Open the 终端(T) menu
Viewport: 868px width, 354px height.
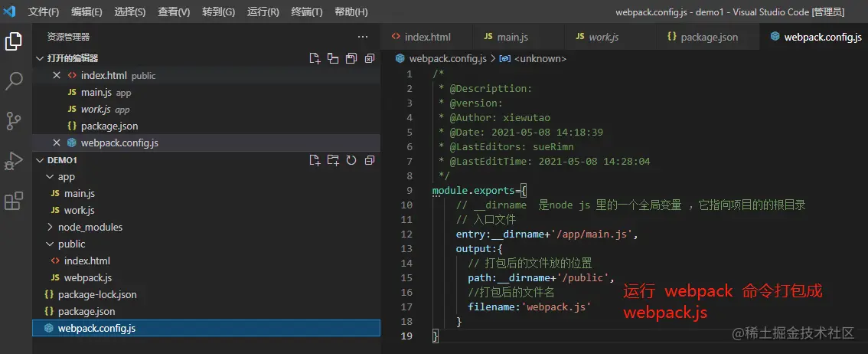(x=307, y=11)
